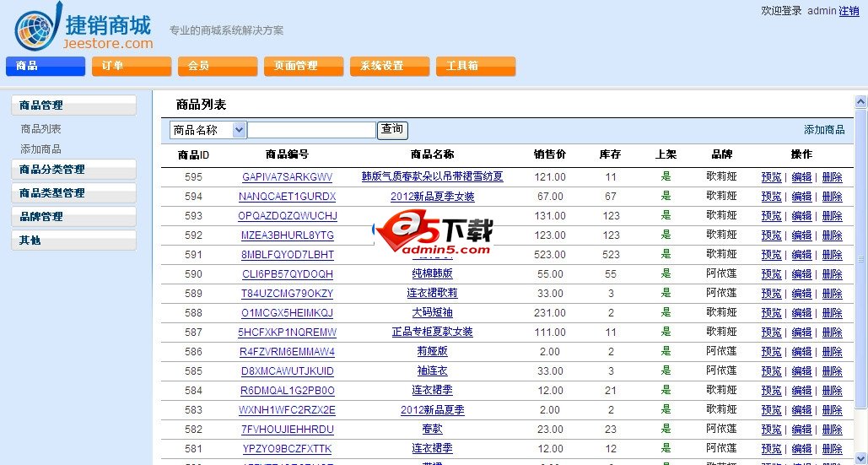Viewport: 868px width, 465px height.
Task: Click 编辑 for product 595
Action: coord(801,177)
